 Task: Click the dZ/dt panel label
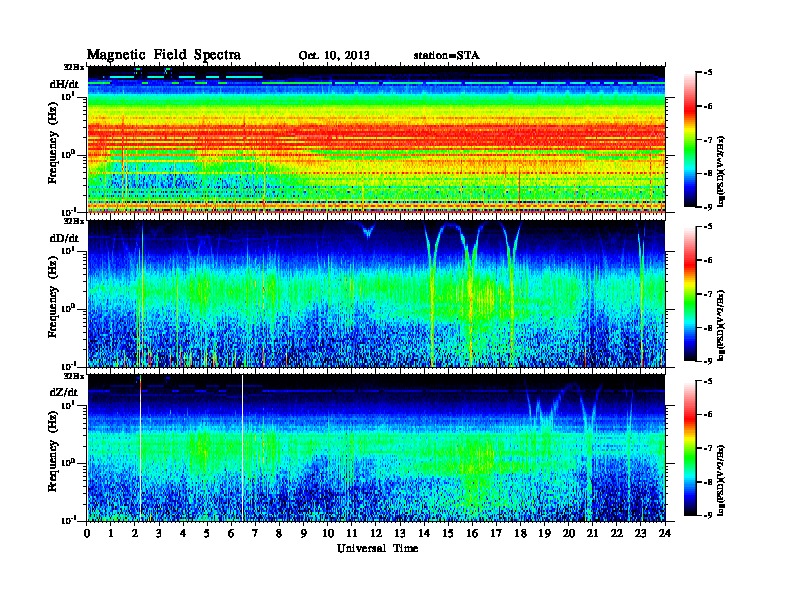(x=64, y=392)
